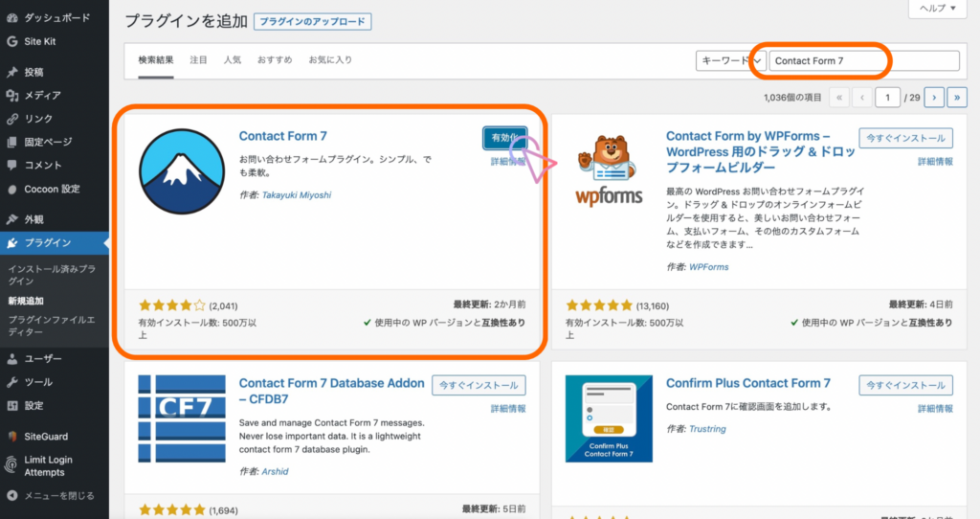Image resolution: width=980 pixels, height=519 pixels.
Task: Install the Confirm Plus Contact Form 7 plugin
Action: coord(905,385)
